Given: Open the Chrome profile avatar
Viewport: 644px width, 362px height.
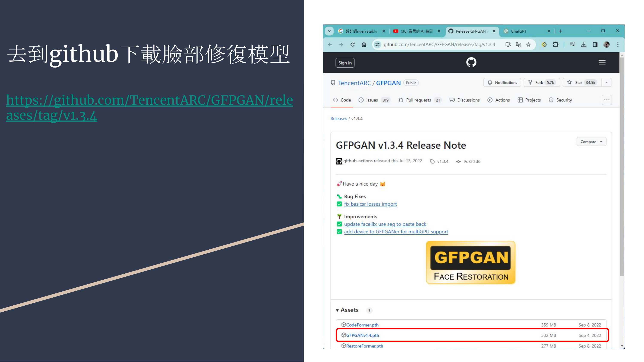Looking at the screenshot, I should click(606, 44).
